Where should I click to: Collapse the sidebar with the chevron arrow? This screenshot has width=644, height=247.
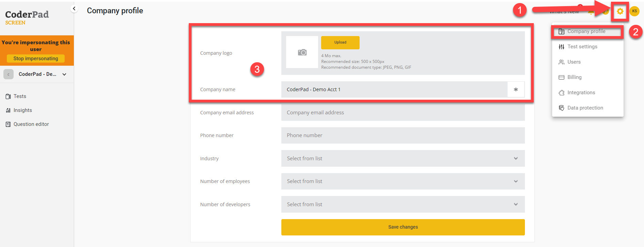point(74,9)
